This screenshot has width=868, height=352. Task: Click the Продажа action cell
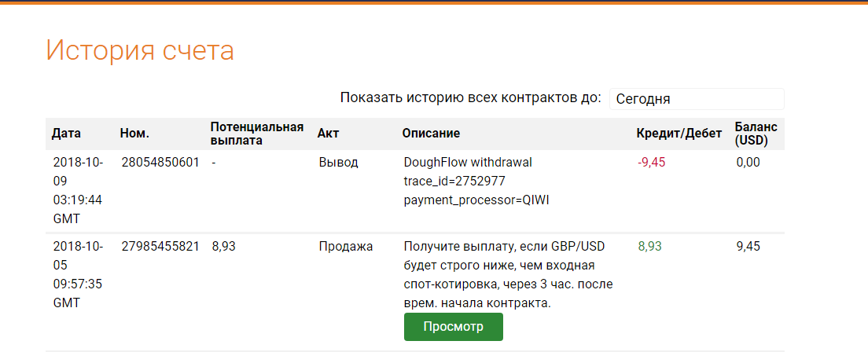point(345,247)
